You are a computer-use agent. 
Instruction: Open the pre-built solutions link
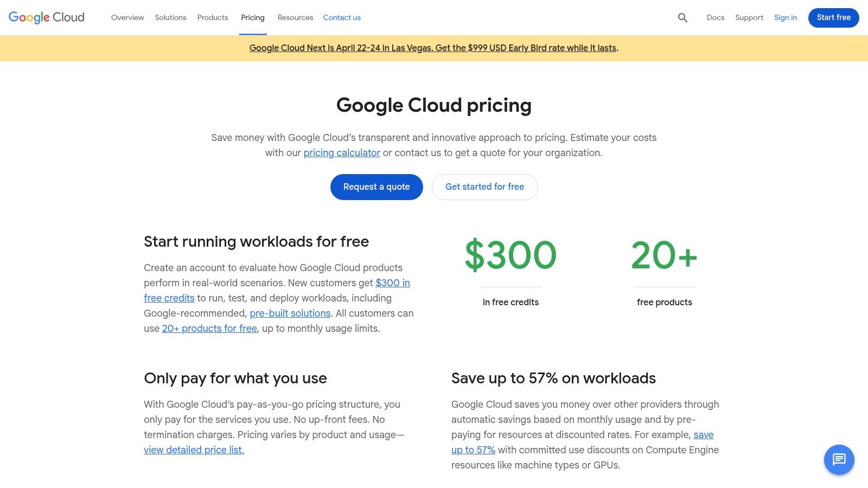coord(290,313)
